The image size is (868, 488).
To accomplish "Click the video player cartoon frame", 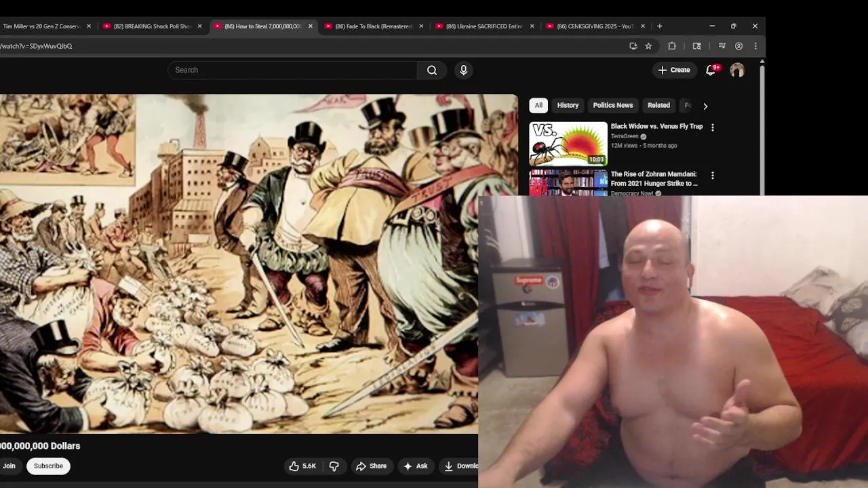I will (258, 264).
